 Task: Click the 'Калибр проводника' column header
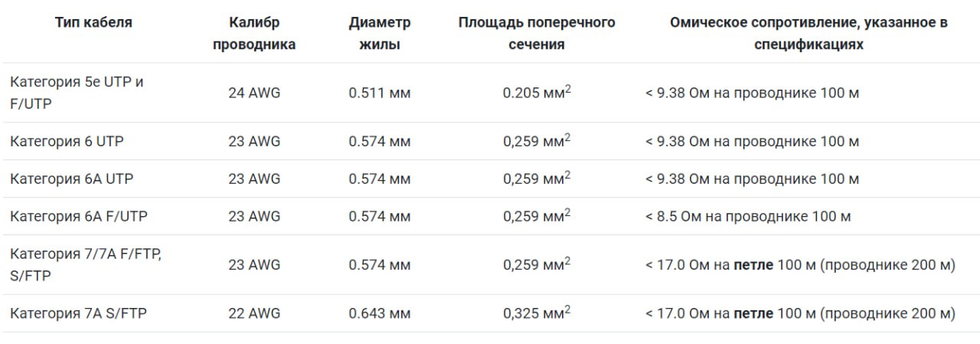click(x=254, y=34)
